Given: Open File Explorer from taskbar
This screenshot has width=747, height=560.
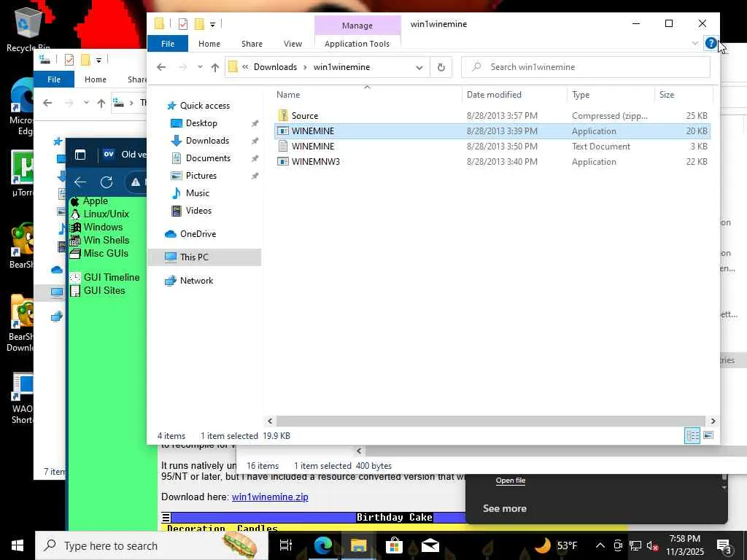Looking at the screenshot, I should (358, 545).
